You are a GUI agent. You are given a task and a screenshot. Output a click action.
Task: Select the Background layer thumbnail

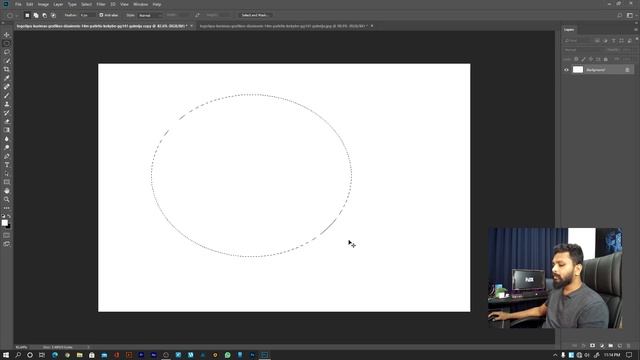click(x=578, y=70)
